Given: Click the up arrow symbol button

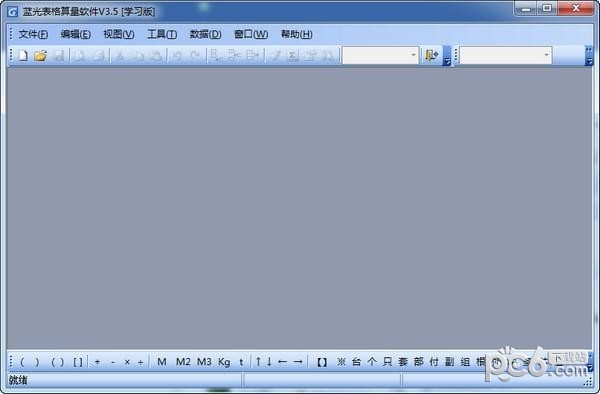Looking at the screenshot, I should tap(258, 361).
